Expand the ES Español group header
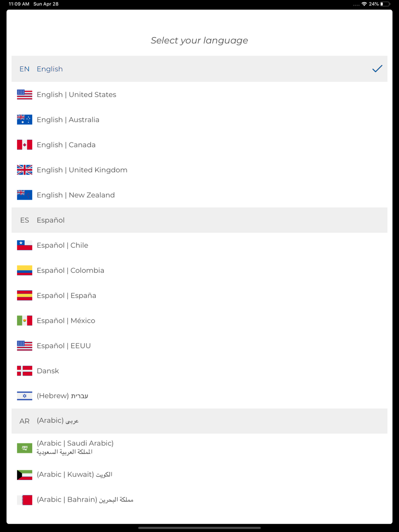The width and height of the screenshot is (399, 532). coord(199,220)
